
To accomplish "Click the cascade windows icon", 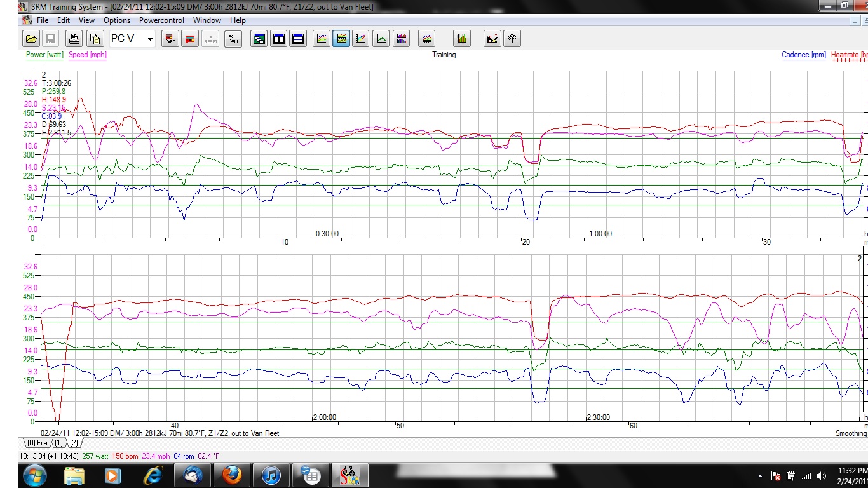I will 259,39.
